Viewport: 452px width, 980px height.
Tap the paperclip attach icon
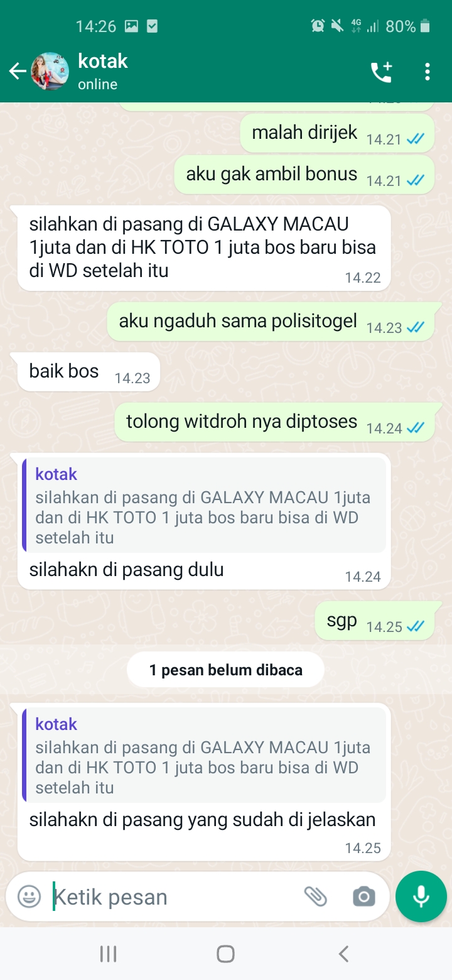click(316, 896)
